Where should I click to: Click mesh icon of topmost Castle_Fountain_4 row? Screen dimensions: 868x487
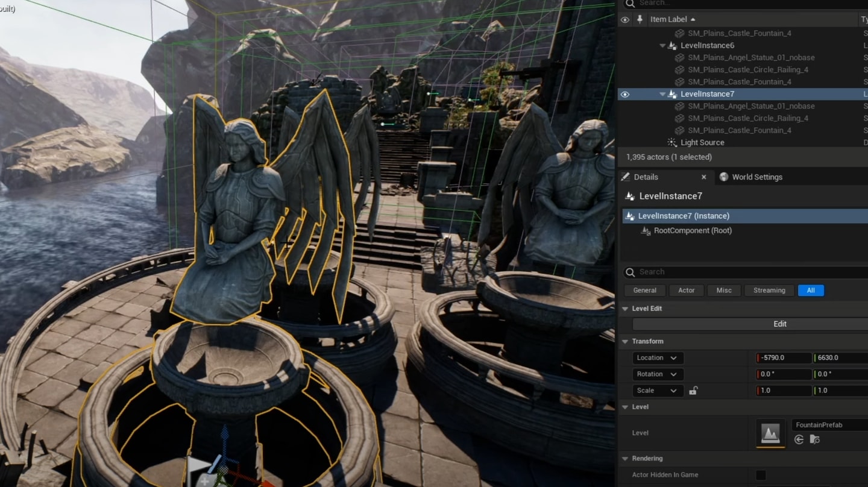point(679,33)
